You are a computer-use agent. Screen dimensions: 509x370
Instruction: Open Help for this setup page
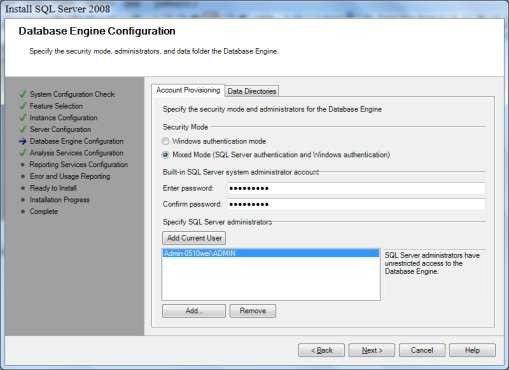(x=472, y=350)
